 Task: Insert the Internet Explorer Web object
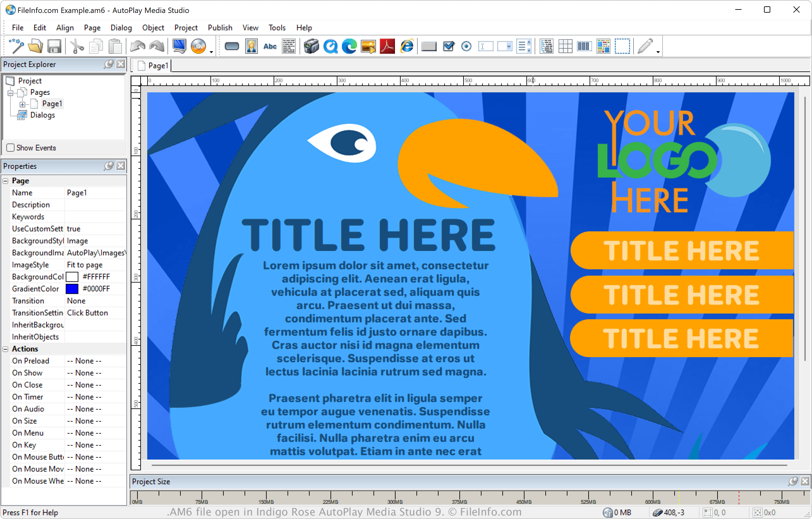(407, 46)
